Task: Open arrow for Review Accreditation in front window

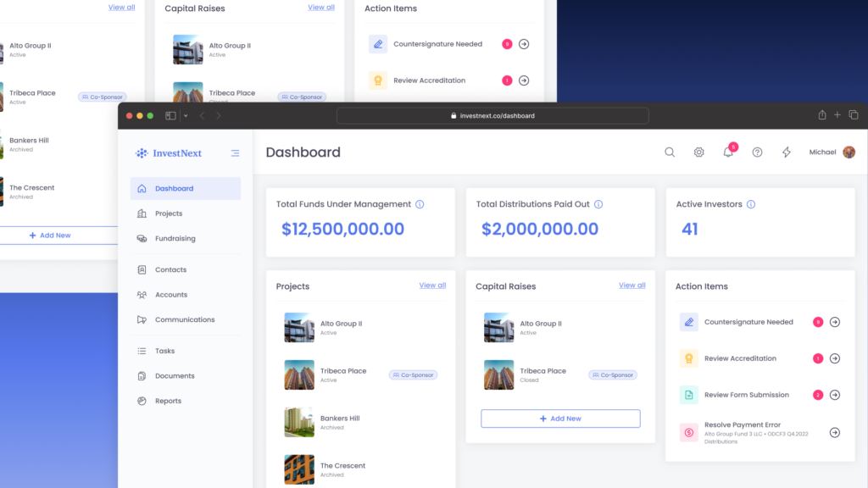Action: (835, 358)
